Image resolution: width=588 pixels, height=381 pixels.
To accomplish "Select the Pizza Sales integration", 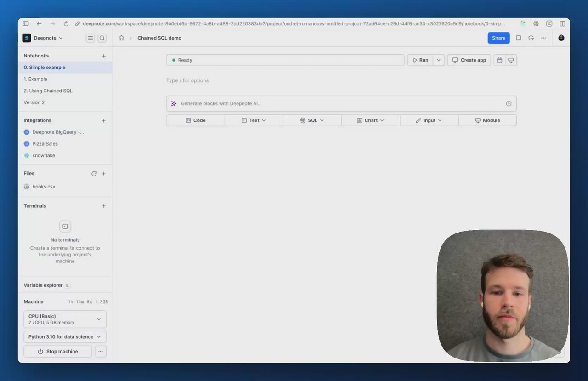I will click(65, 144).
